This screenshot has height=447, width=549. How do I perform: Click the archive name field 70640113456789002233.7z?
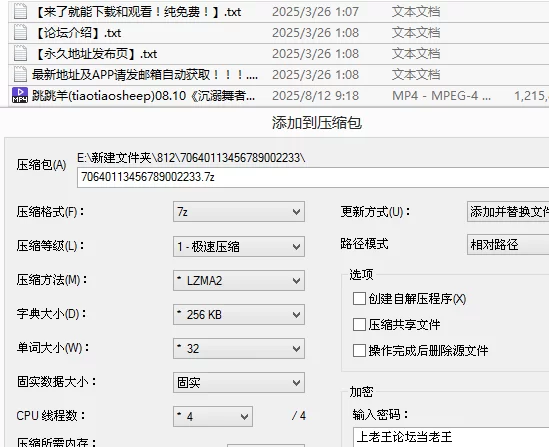click(x=313, y=177)
